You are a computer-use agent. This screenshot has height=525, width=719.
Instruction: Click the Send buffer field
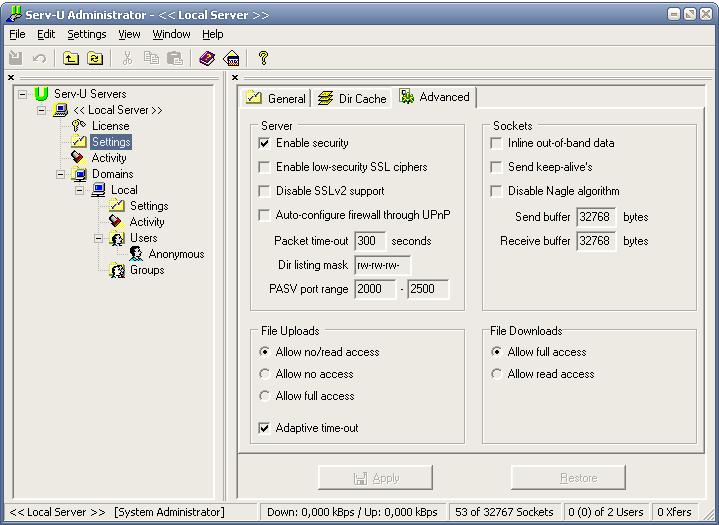596,217
